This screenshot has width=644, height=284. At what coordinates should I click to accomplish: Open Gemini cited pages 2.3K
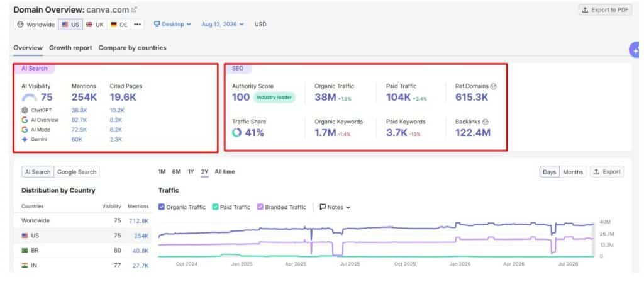[x=116, y=139]
